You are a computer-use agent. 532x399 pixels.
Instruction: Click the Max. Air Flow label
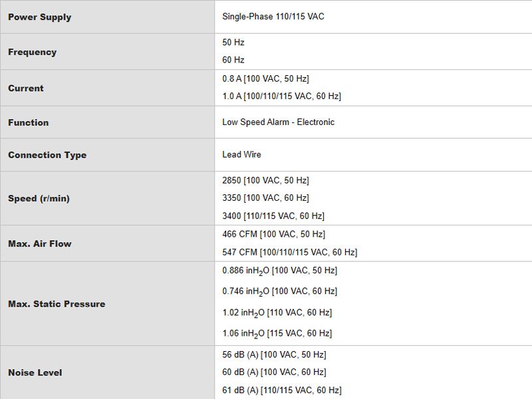(40, 243)
